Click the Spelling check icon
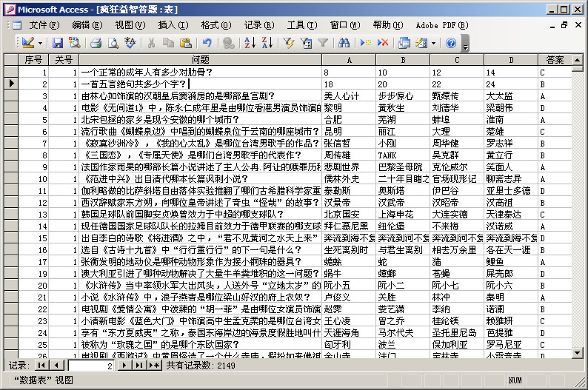This screenshot has width=588, height=390. click(x=130, y=43)
